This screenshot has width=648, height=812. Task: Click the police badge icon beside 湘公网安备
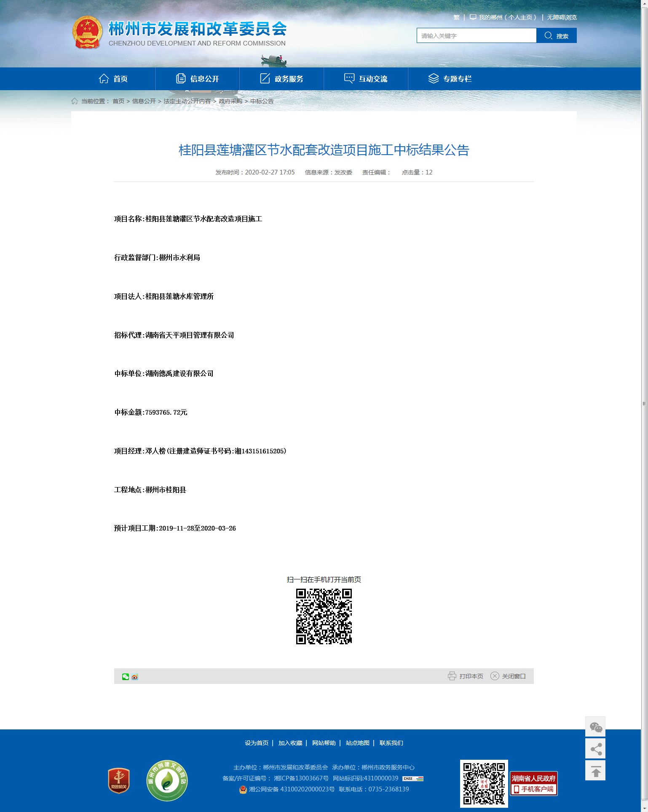243,789
